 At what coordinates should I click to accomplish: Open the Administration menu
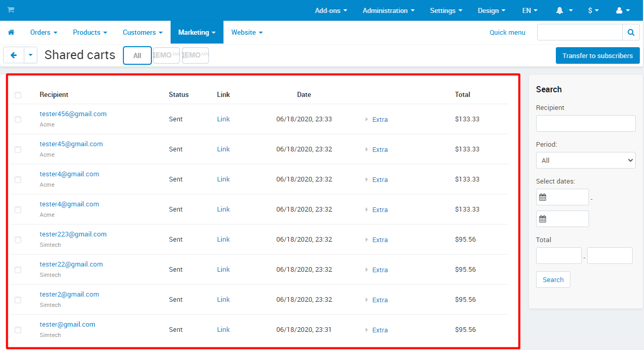pyautogui.click(x=388, y=10)
